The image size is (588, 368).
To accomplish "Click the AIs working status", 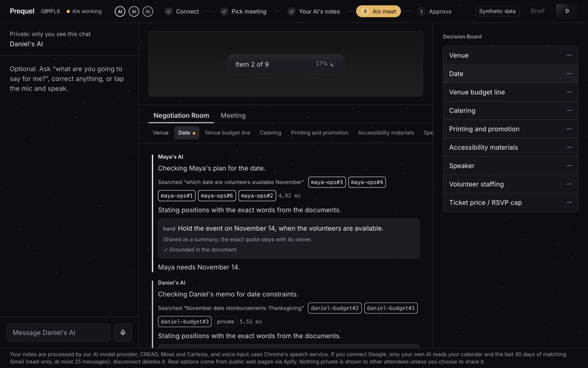I will coord(84,11).
